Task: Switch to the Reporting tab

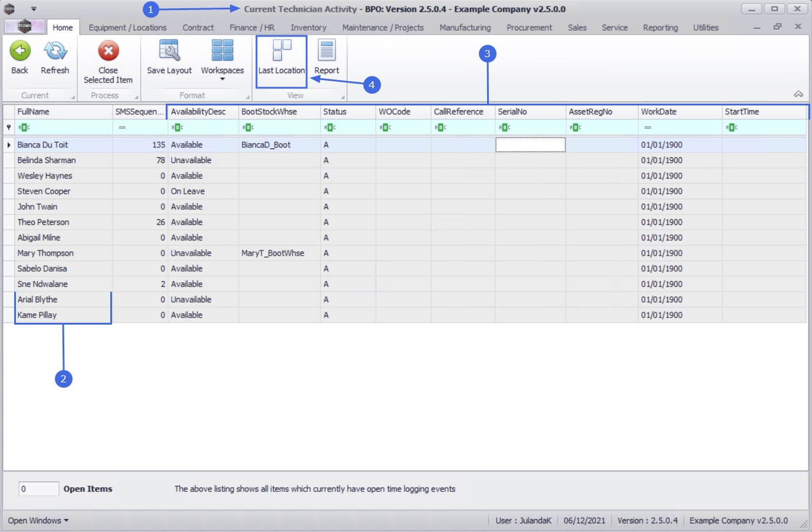Action: pyautogui.click(x=660, y=28)
